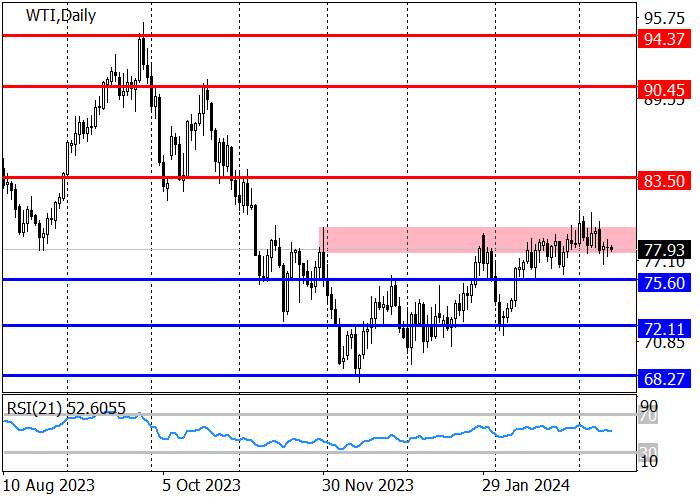Click the 30 Nov 2023 date label
The height and width of the screenshot is (500, 700).
[367, 485]
